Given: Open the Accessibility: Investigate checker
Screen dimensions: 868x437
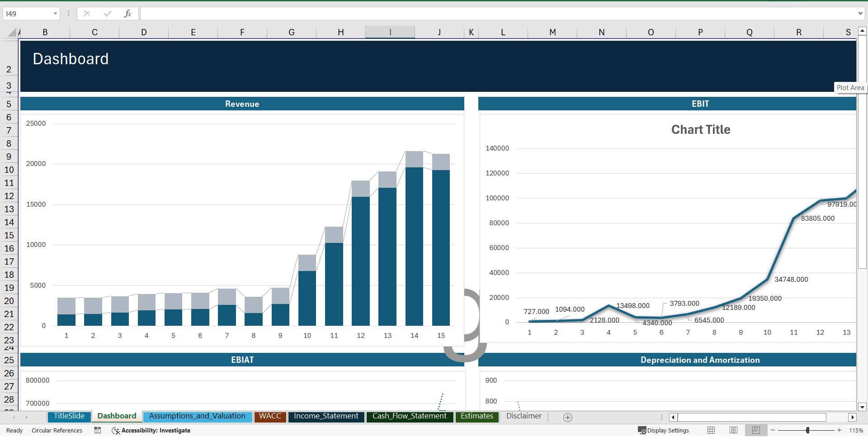Looking at the screenshot, I should (x=151, y=430).
